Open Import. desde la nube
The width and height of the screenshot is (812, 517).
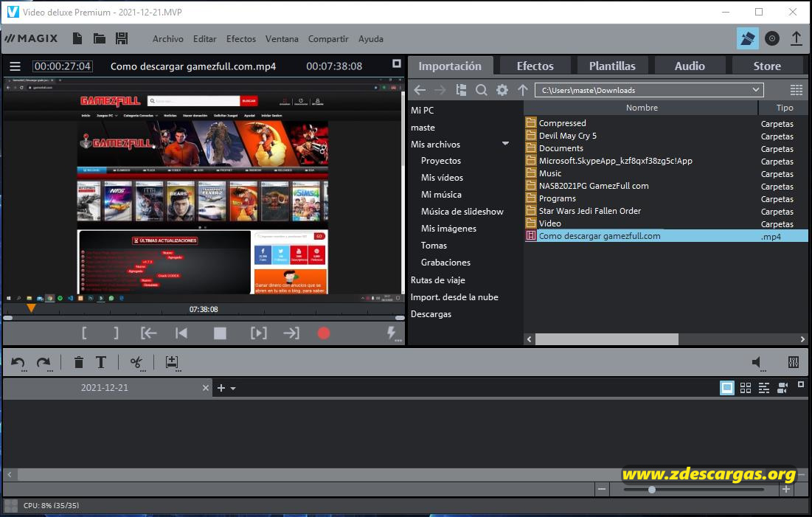tap(454, 296)
